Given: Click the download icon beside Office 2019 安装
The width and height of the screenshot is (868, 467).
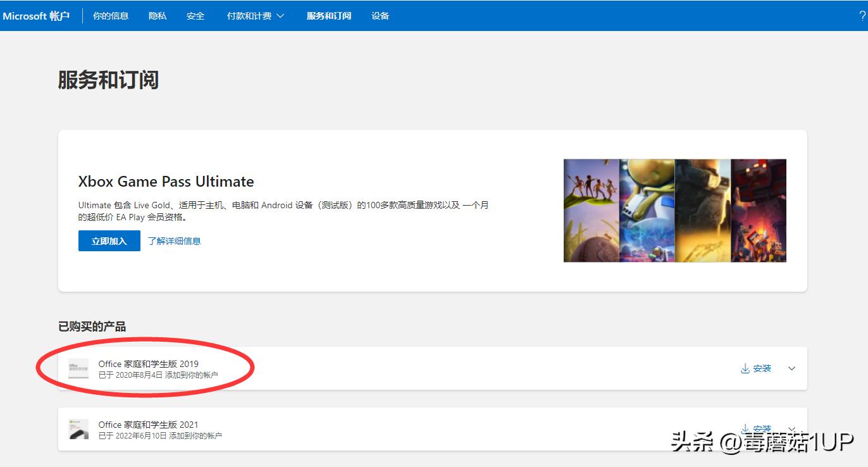Looking at the screenshot, I should pos(745,368).
